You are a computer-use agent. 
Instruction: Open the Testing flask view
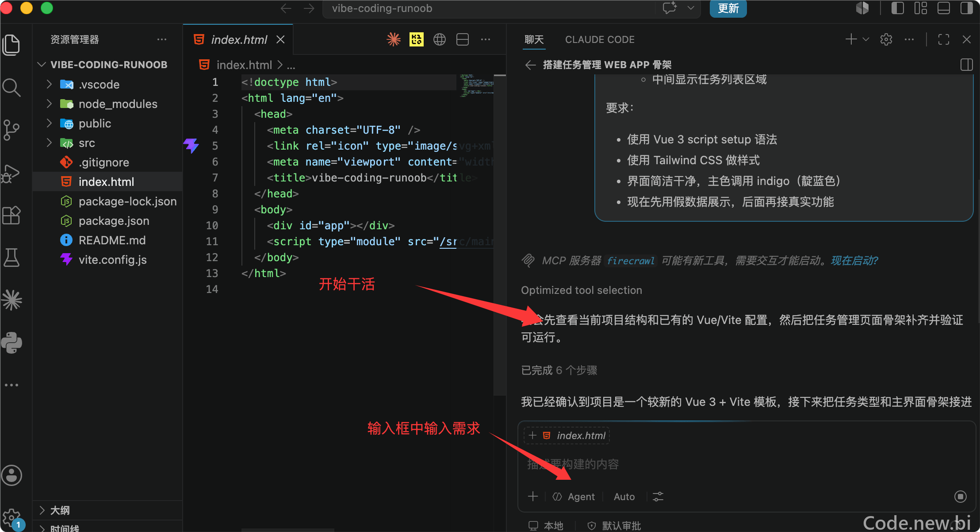coord(11,258)
